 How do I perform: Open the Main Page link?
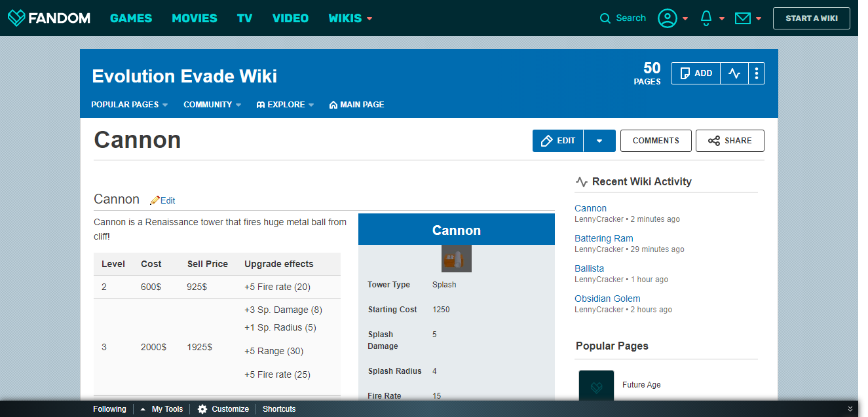click(x=357, y=105)
